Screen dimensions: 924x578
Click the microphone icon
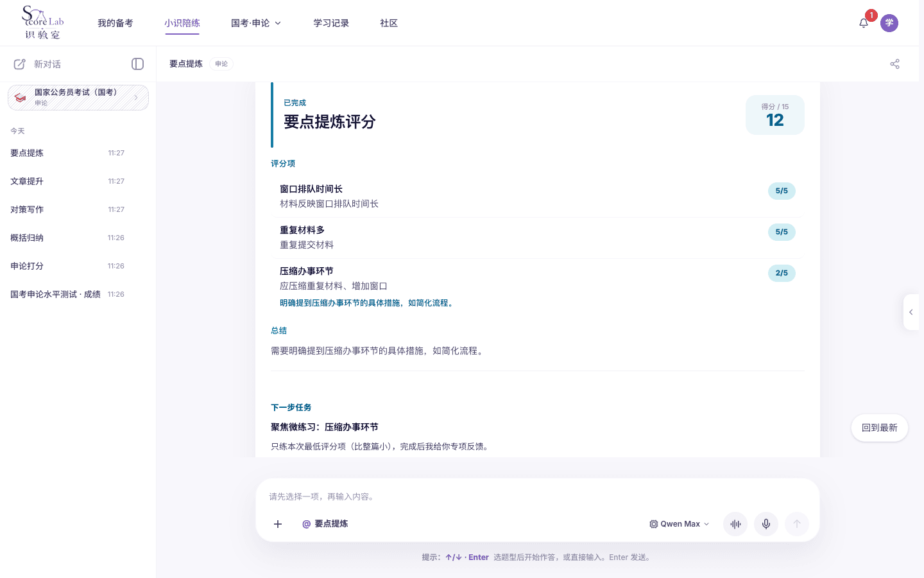click(x=766, y=524)
